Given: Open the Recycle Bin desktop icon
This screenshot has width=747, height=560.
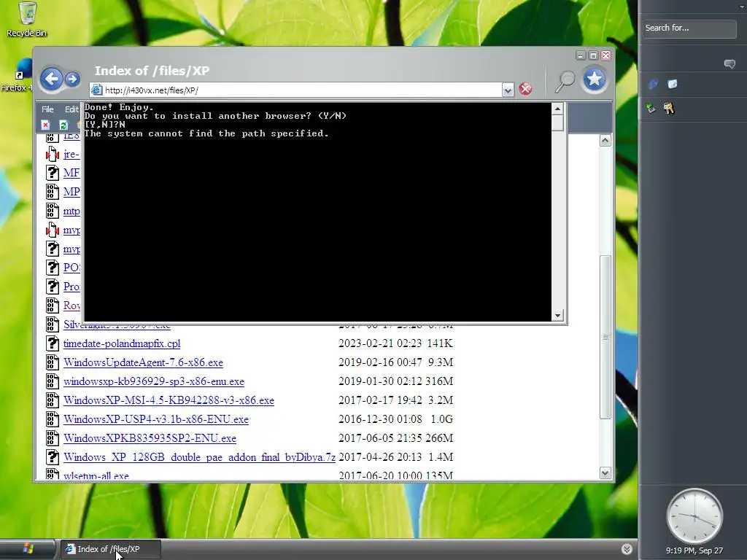Looking at the screenshot, I should click(x=27, y=19).
